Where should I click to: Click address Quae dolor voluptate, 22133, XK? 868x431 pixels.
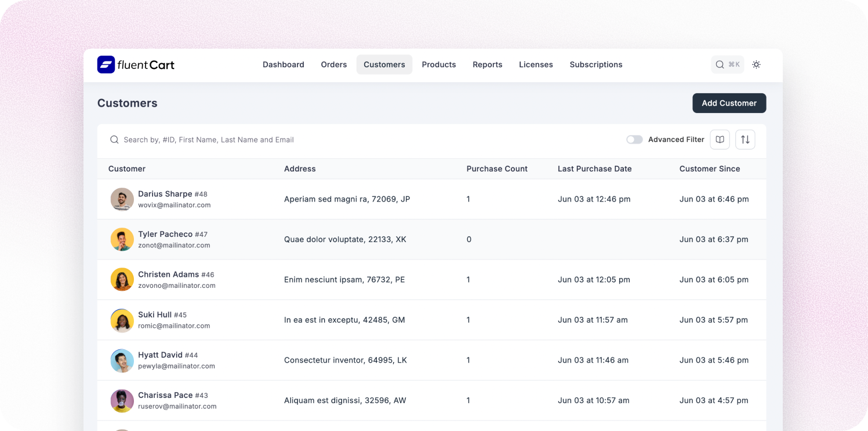click(x=345, y=239)
